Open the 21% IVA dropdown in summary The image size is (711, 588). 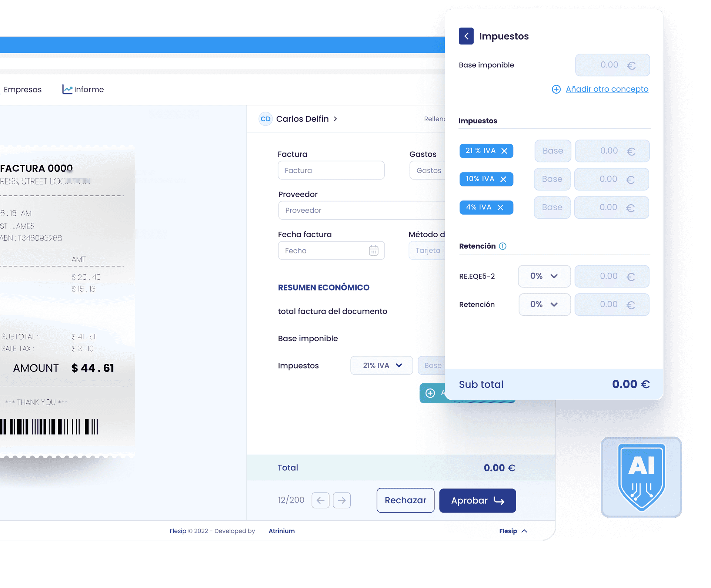(x=381, y=366)
